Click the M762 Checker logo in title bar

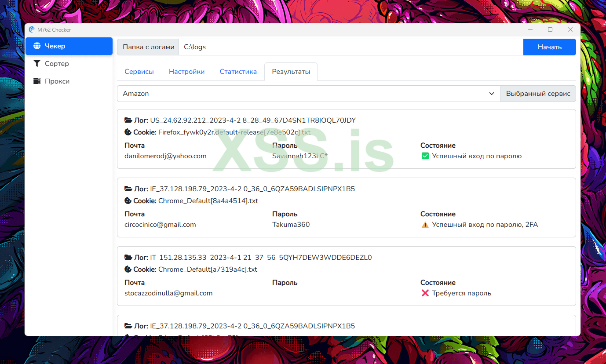pos(32,29)
